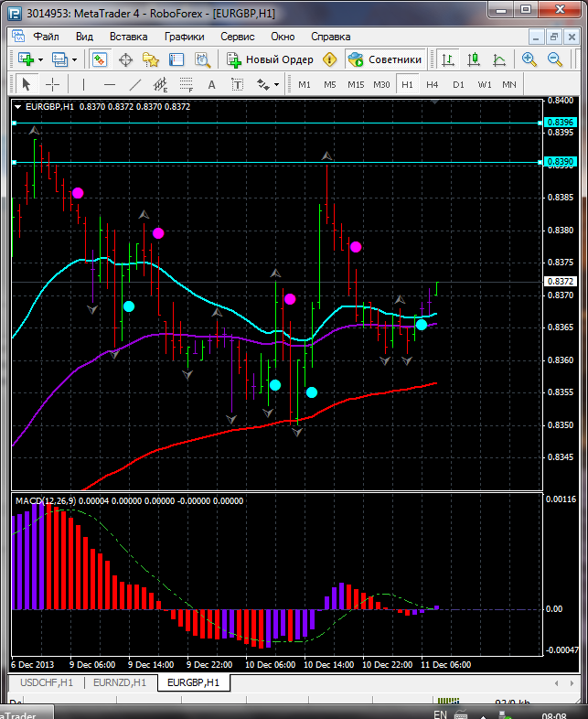Select the text label tool
Image resolution: width=588 pixels, height=719 pixels.
tap(211, 84)
